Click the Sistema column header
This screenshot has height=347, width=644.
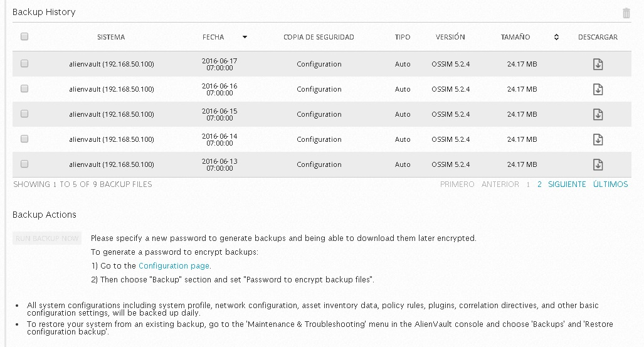coord(111,37)
